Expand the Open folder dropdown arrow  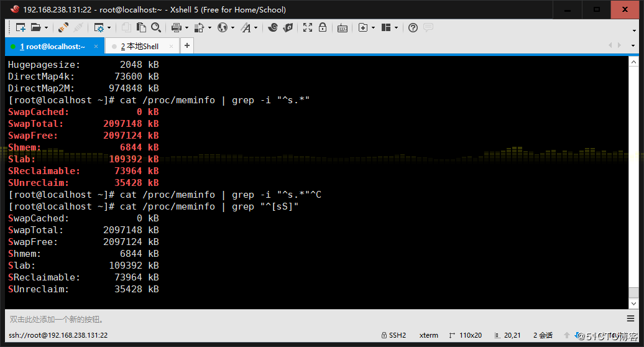click(x=45, y=27)
